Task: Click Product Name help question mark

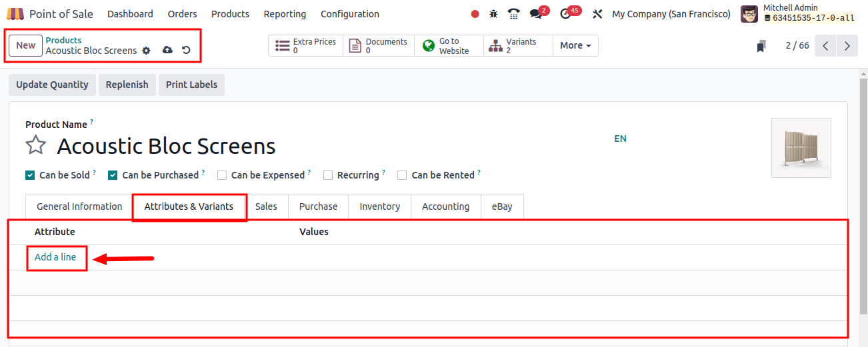Action: pos(92,123)
